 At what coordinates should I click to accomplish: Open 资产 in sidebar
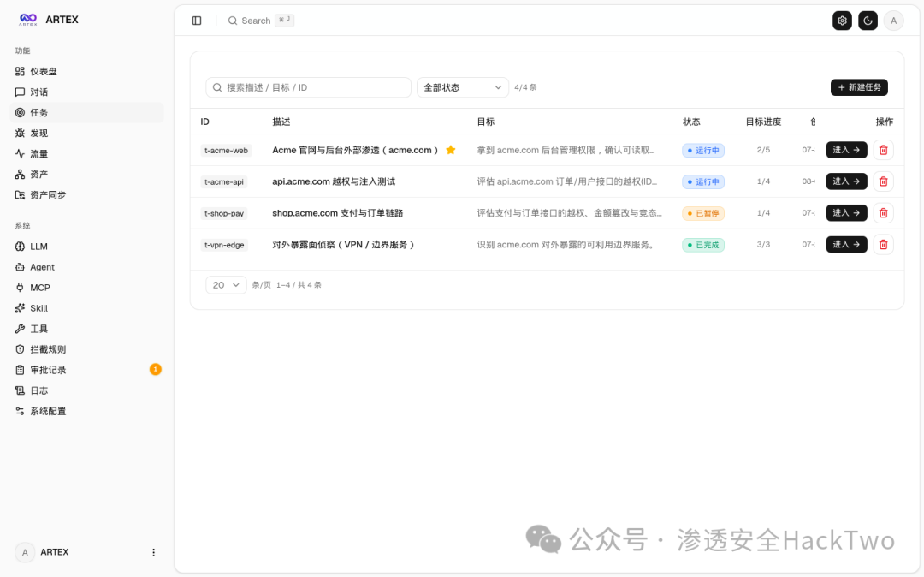[86, 175]
